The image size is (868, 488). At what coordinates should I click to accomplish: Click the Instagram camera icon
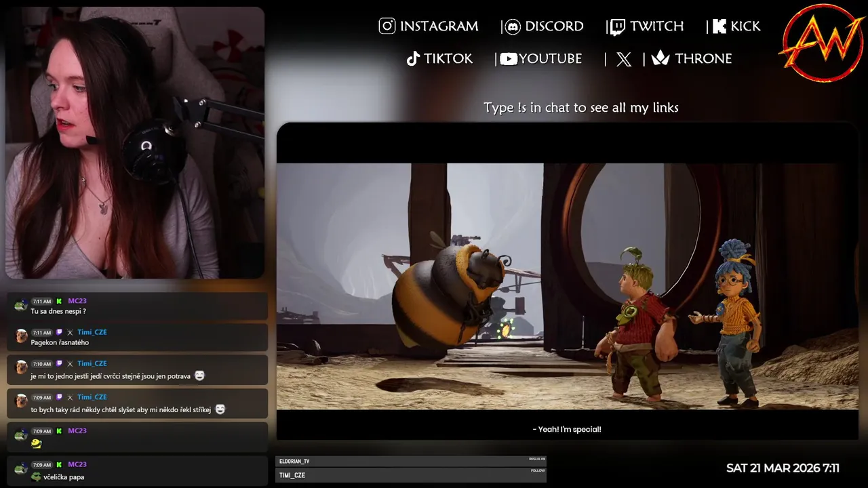click(x=387, y=26)
